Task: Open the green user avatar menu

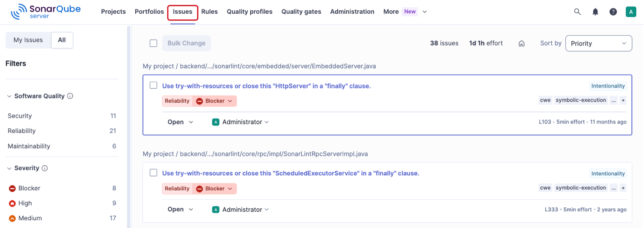Action: pos(631,12)
